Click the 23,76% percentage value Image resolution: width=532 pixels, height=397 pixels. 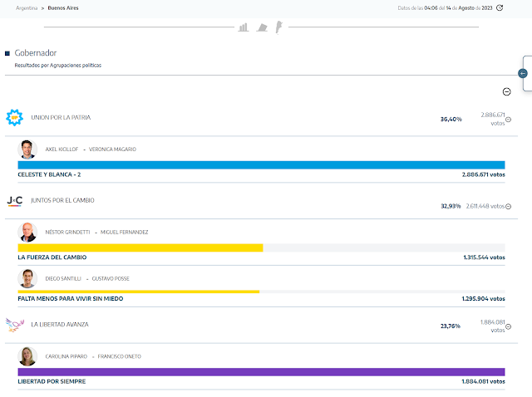click(x=451, y=326)
